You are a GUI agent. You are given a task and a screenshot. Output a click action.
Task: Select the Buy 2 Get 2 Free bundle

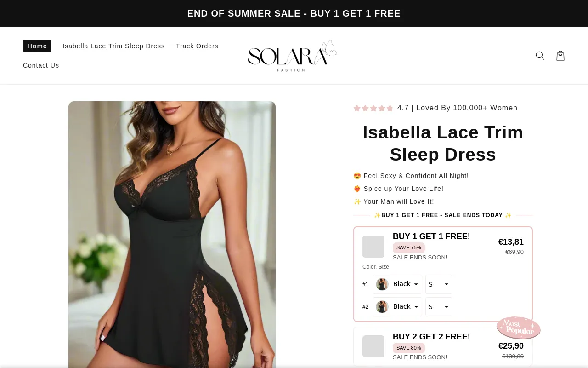[x=443, y=346]
